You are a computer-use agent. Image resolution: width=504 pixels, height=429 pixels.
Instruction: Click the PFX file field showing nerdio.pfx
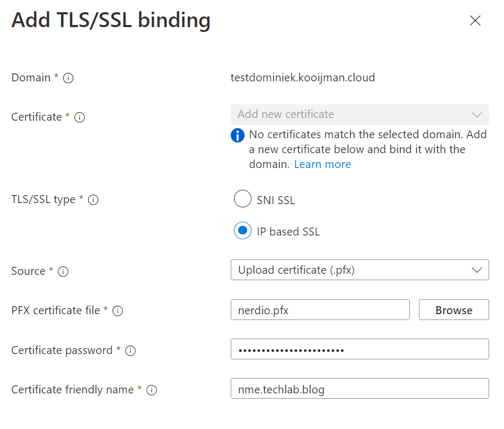320,310
